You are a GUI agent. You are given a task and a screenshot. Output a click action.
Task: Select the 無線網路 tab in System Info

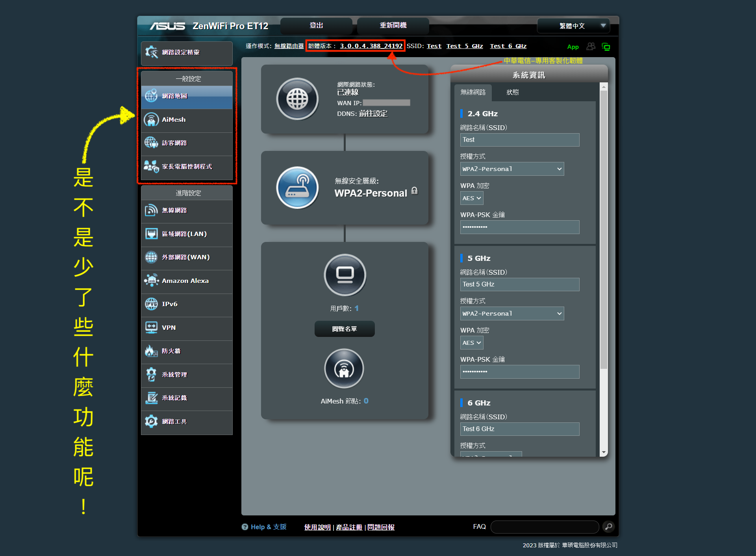[x=473, y=92]
